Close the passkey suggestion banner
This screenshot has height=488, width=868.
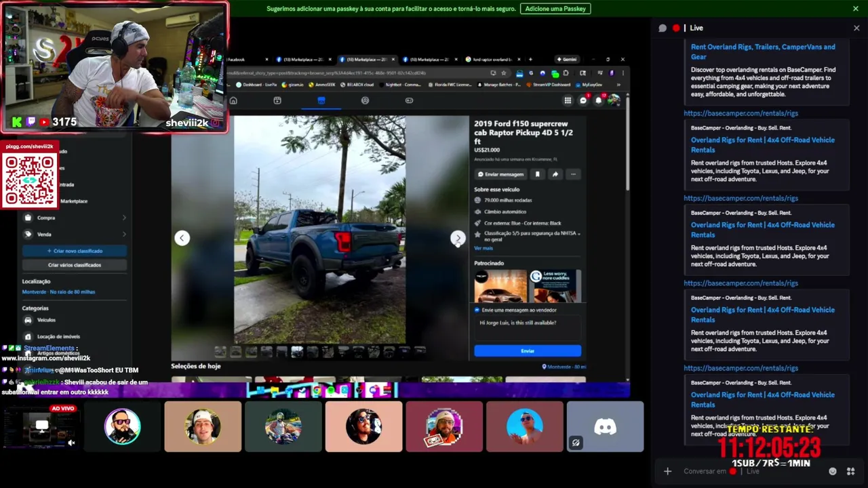click(x=856, y=9)
